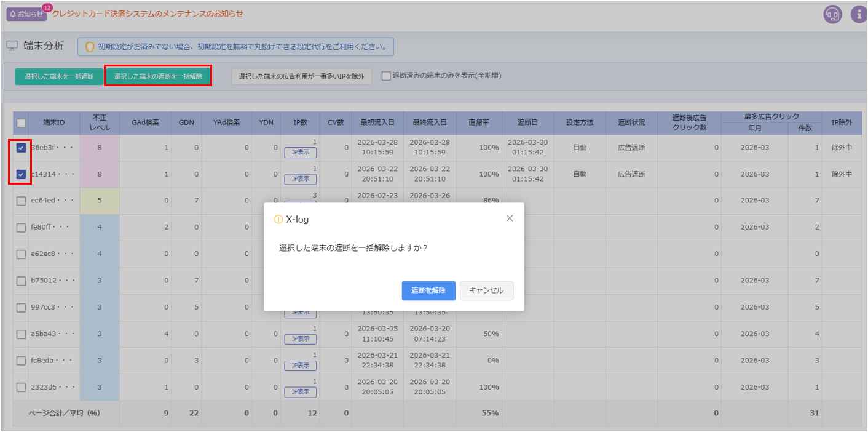Confirm with 遮断を解除 button
This screenshot has height=432, width=868.
coord(428,290)
